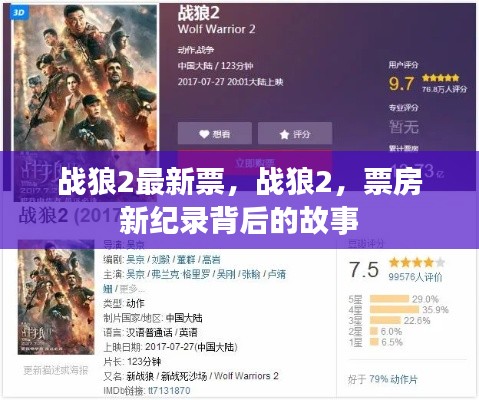This screenshot has height=400, width=479.
Task: Open screenwriter 高岩 link
Action: pyautogui.click(x=211, y=259)
